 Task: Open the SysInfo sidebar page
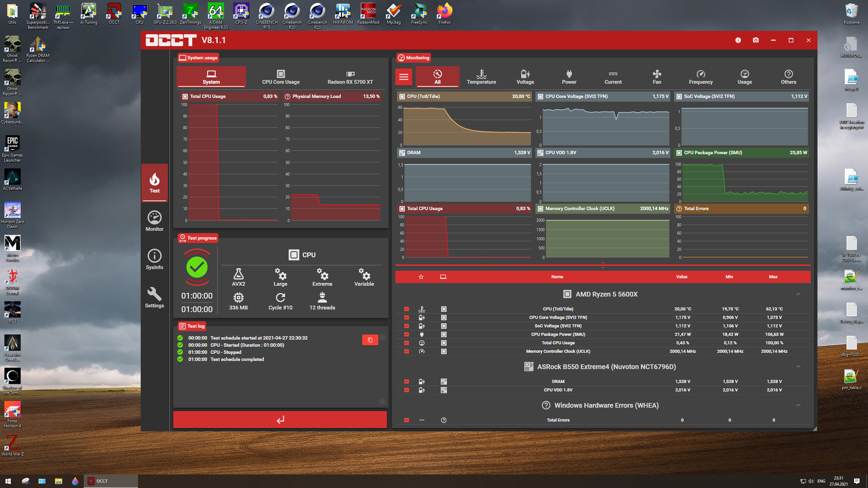pyautogui.click(x=154, y=259)
